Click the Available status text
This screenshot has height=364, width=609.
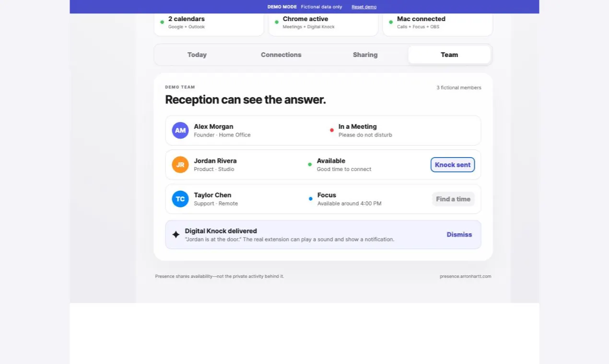coord(331,161)
